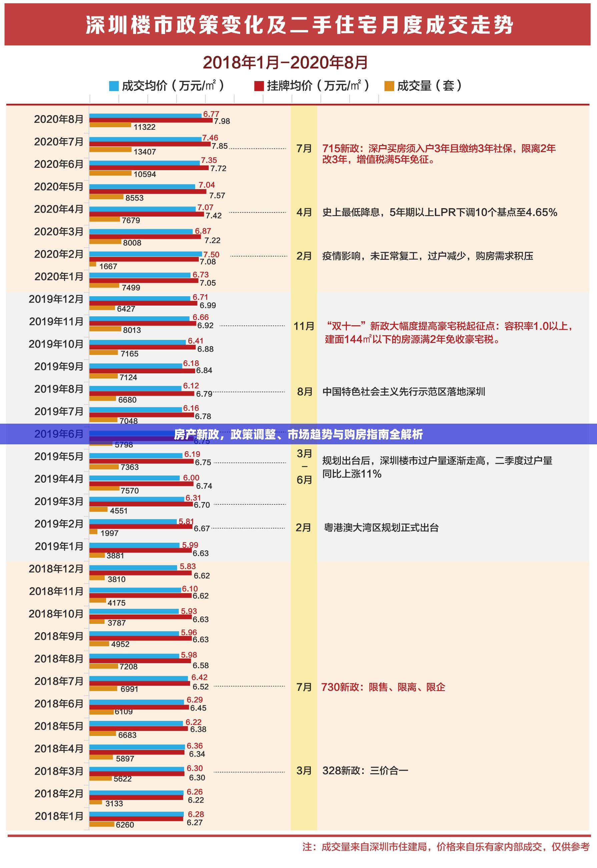597x868 pixels.
Task: Click the red 挂牌均价 legend swatch
Action: 259,86
